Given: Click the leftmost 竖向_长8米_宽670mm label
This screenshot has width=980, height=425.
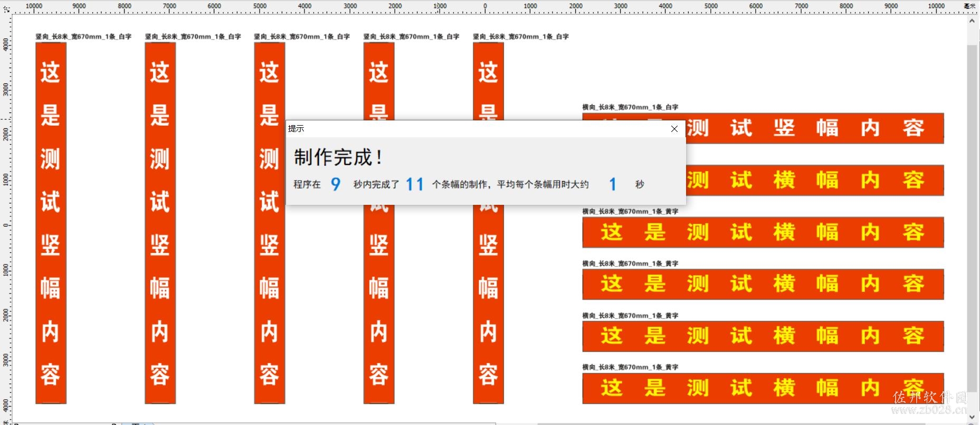Looking at the screenshot, I should tap(83, 36).
